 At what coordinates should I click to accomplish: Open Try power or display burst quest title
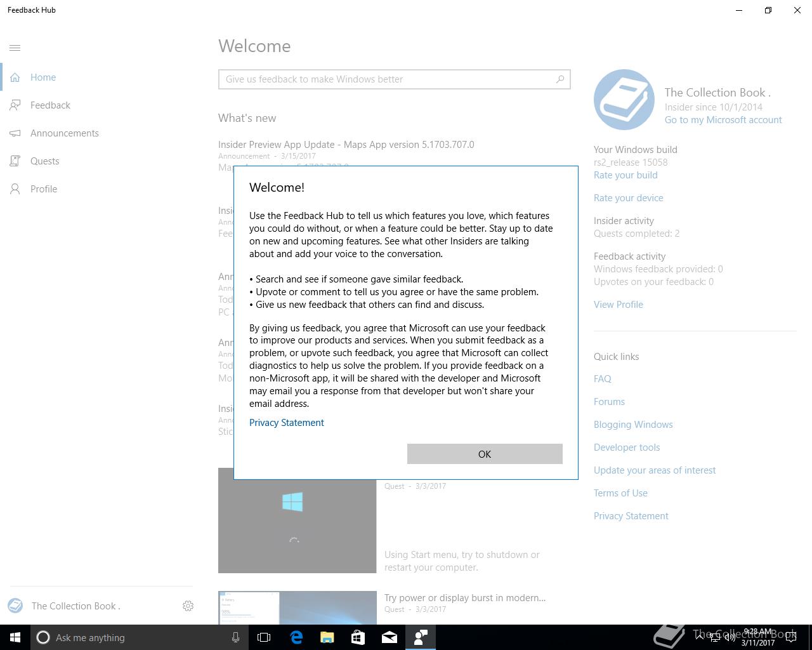point(465,598)
